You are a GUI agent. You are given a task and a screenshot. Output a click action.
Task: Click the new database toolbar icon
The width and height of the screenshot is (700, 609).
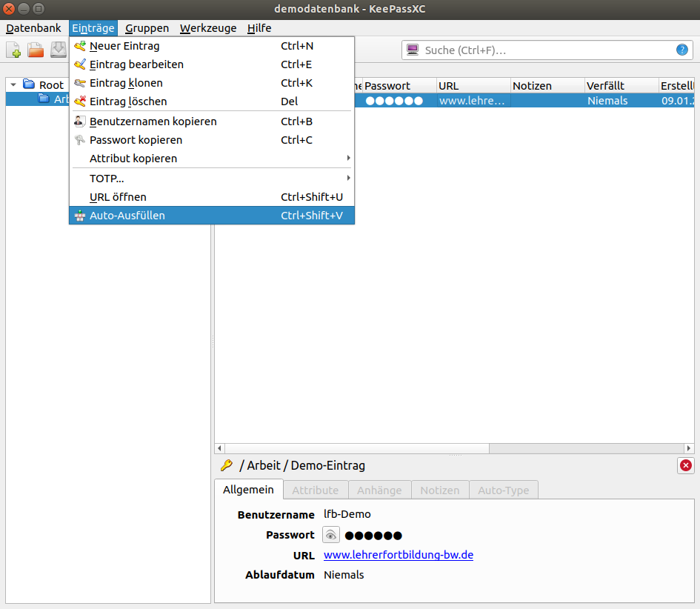(x=14, y=50)
